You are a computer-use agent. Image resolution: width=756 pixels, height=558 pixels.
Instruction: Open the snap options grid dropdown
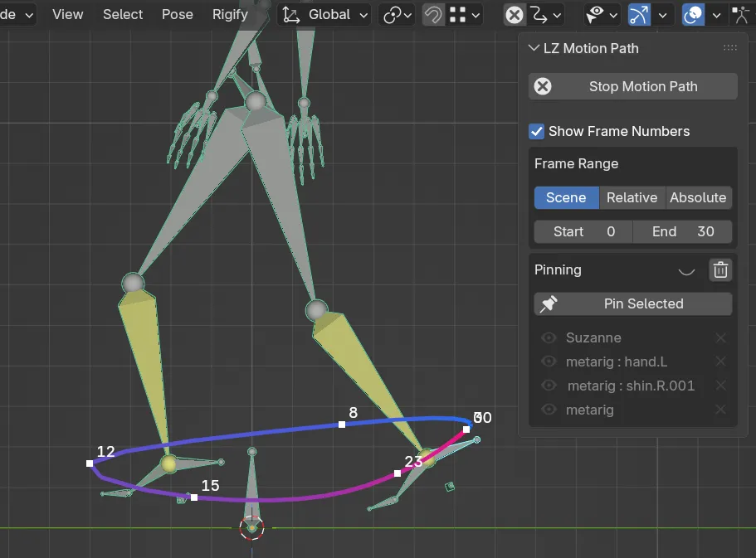464,15
